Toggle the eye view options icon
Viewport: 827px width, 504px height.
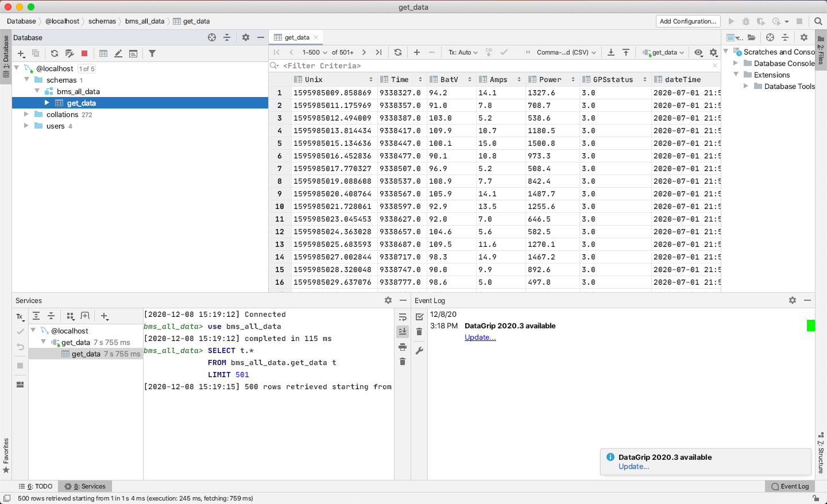coord(698,52)
